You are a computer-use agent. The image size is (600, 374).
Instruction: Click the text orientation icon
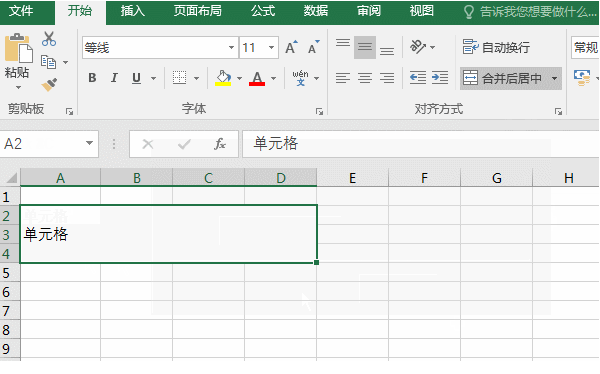pyautogui.click(x=418, y=47)
